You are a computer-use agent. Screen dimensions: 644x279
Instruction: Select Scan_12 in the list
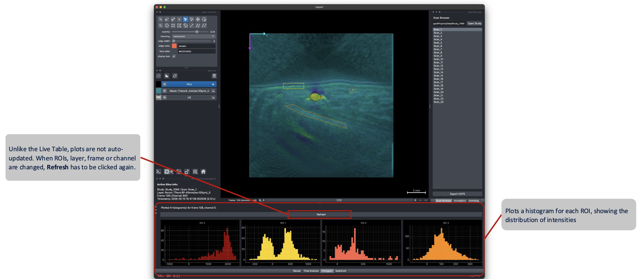tap(457, 66)
